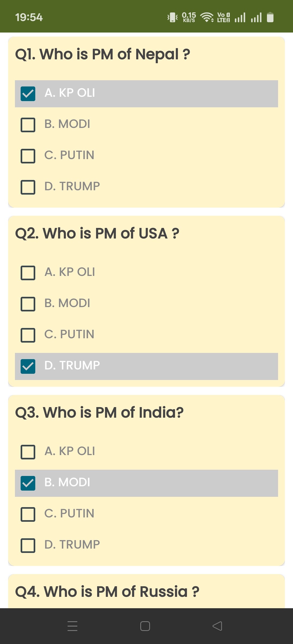Screen dimensions: 293x644
Task: Open the recent apps menu icon
Action: [x=72, y=626]
